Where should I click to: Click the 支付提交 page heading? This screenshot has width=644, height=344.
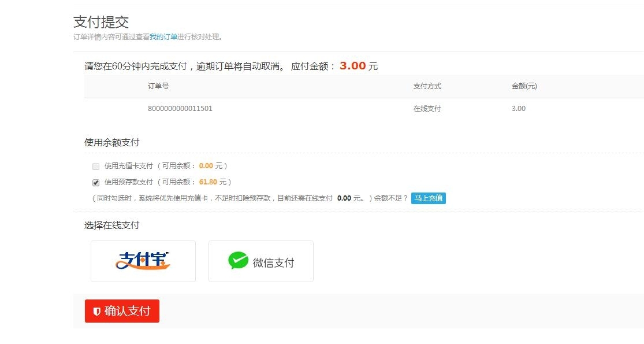pos(101,22)
